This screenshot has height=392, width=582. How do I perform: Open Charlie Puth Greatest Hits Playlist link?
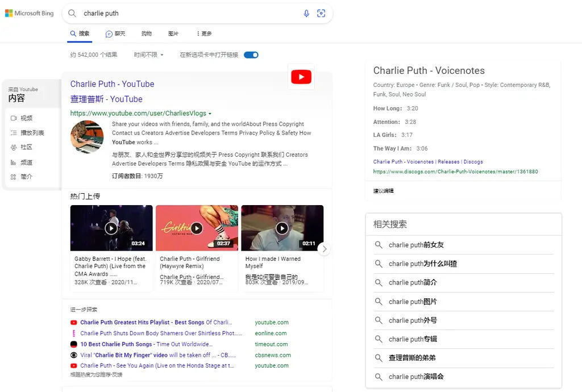(156, 323)
